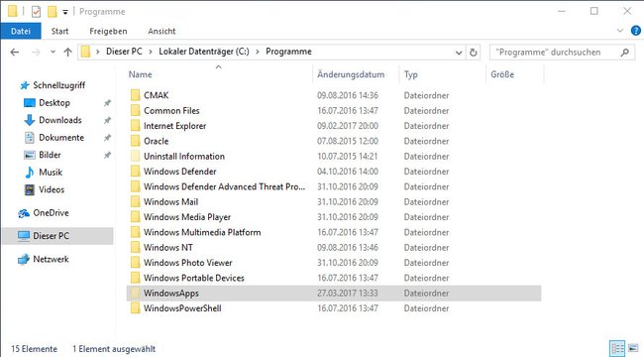The image size is (644, 357).
Task: Select the Windows Mail folder icon
Action: pyautogui.click(x=135, y=202)
